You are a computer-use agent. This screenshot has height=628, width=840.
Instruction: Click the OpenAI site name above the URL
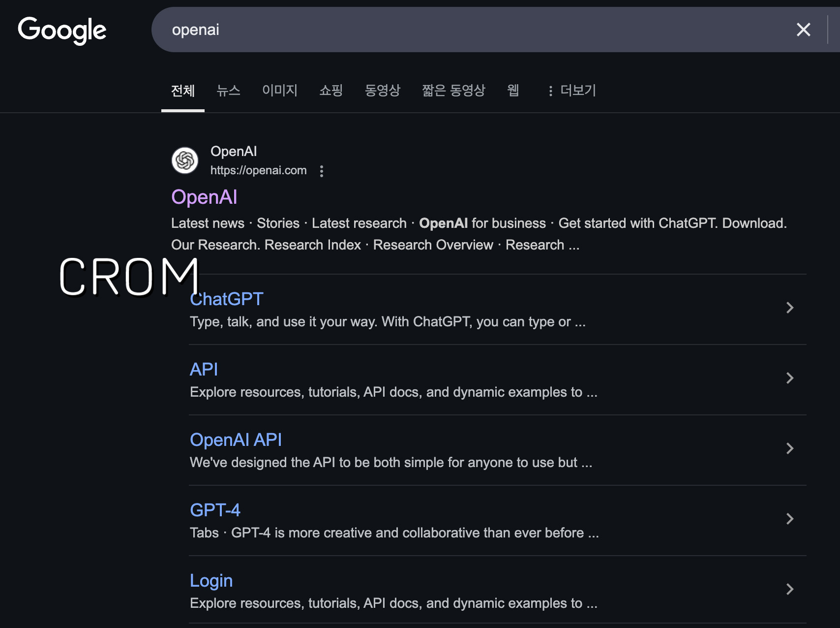[x=234, y=151]
